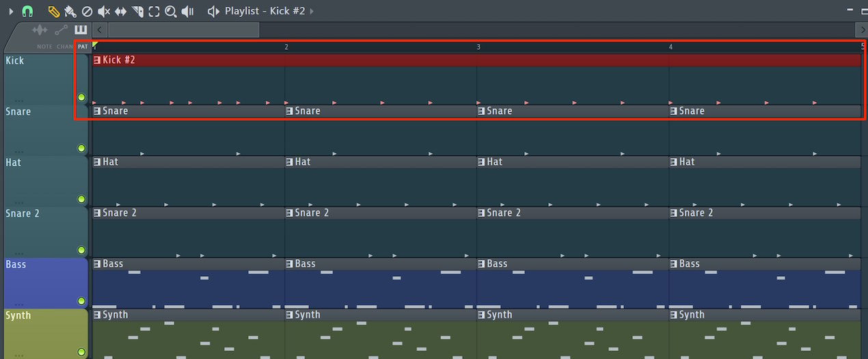The image size is (868, 359).
Task: Jump to bar 4 on timeline ruler
Action: click(670, 46)
